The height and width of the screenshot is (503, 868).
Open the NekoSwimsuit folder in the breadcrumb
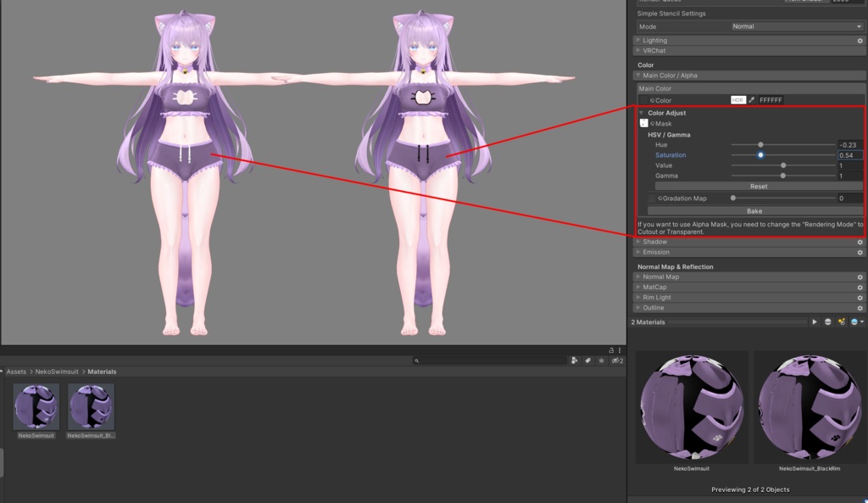[x=57, y=372]
